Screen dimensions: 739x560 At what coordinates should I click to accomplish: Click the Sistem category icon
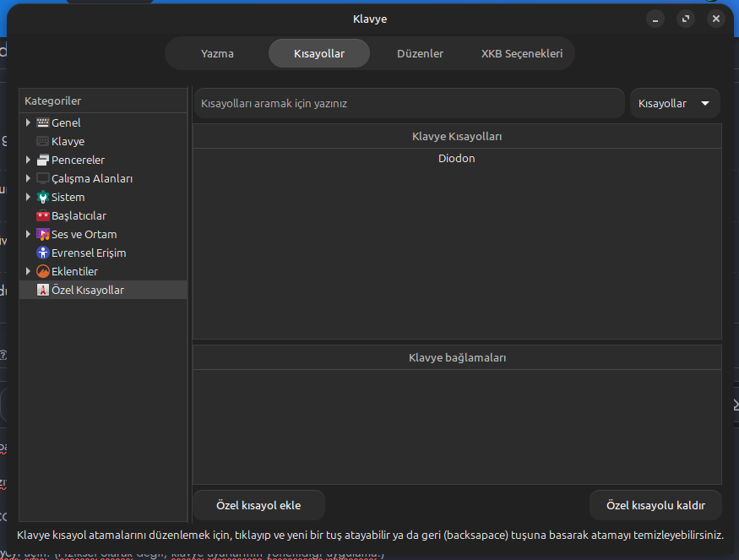(x=43, y=197)
